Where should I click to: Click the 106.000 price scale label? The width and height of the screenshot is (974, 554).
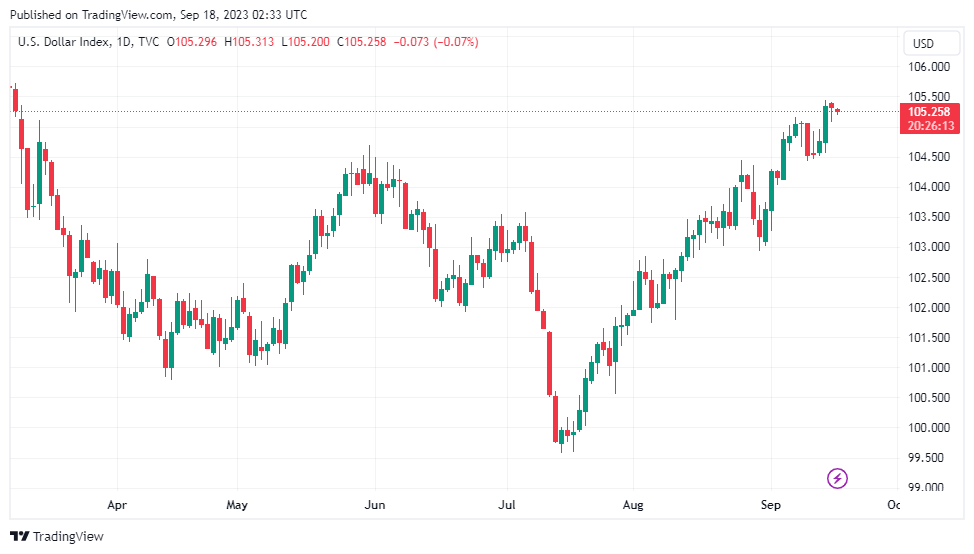[929, 67]
